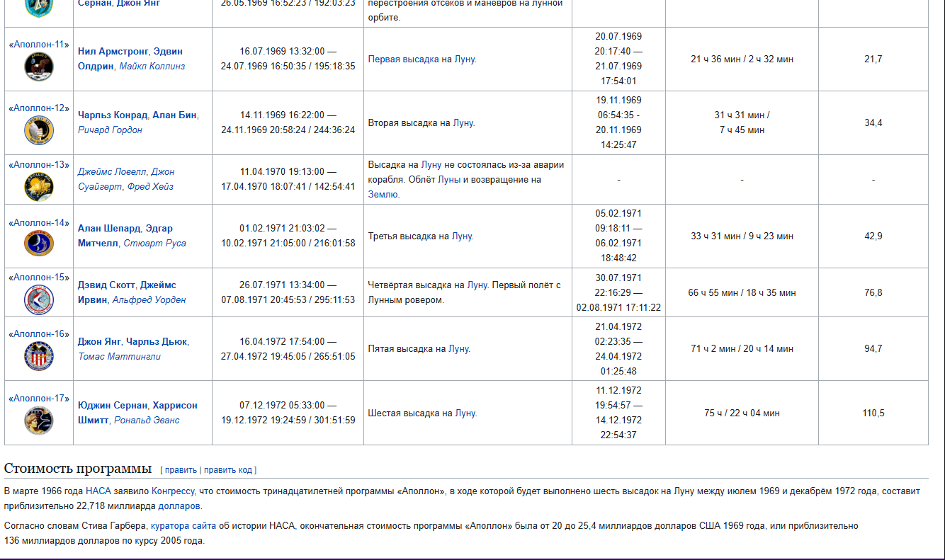Click the value «76,8» in Apollo-15 row
This screenshot has width=945, height=560.
pyautogui.click(x=873, y=293)
